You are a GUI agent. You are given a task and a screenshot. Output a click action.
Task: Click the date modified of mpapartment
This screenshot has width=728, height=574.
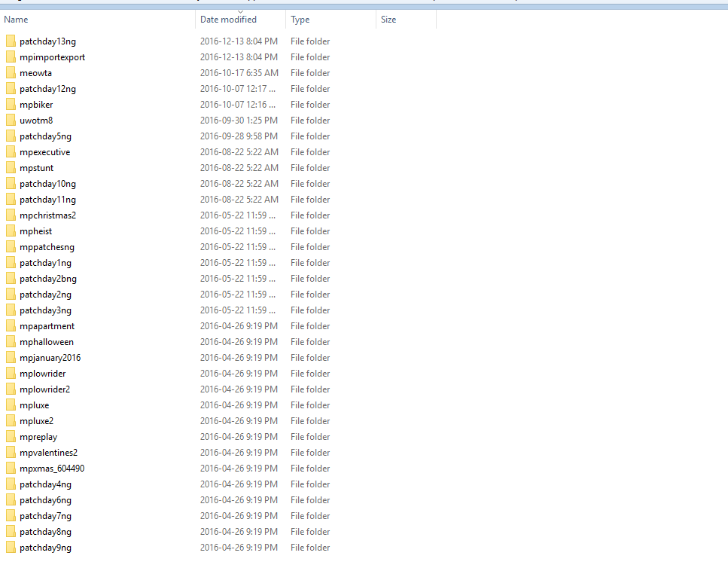coord(239,326)
